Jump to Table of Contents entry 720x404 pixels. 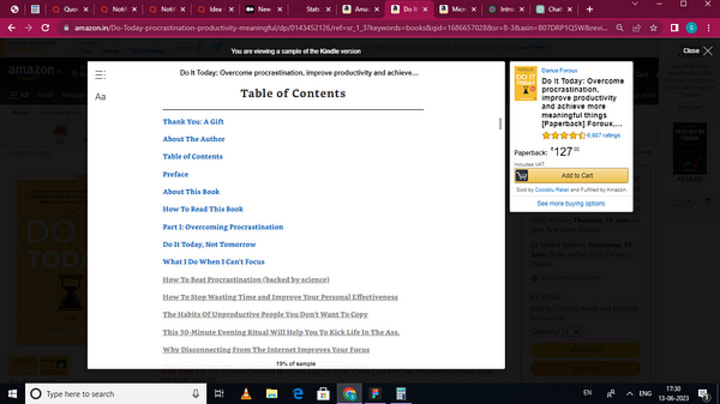coord(192,157)
